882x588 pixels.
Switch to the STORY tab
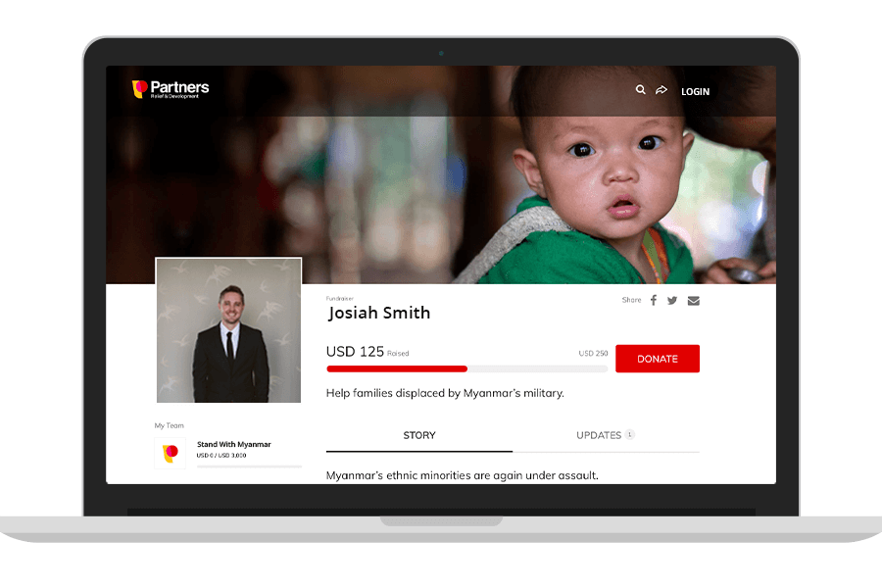click(x=419, y=435)
